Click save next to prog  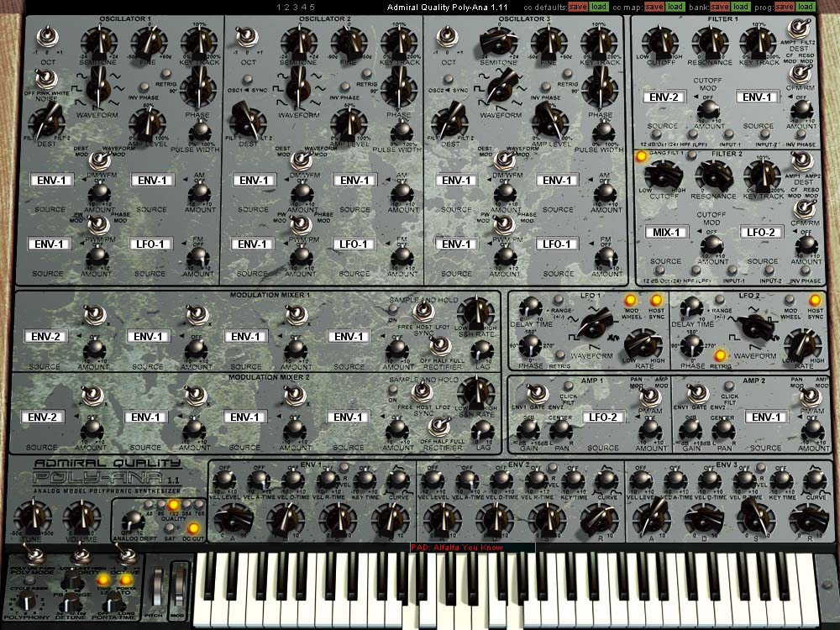pyautogui.click(x=785, y=7)
